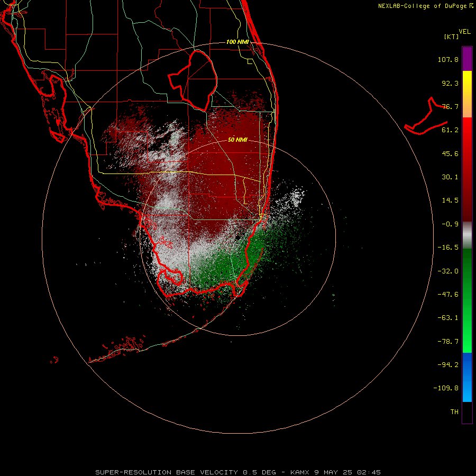Pick the blue segment of the velocity scale
The width and height of the screenshot is (476, 476).
pos(467,377)
